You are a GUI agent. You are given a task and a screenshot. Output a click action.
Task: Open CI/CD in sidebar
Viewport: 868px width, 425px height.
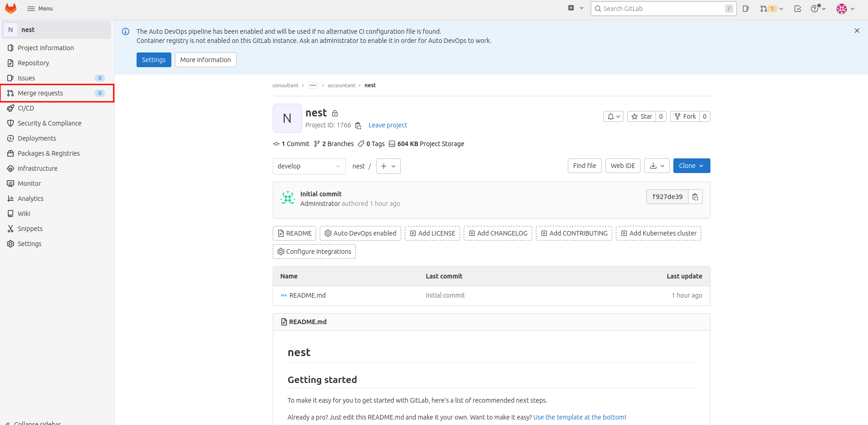coord(56,108)
